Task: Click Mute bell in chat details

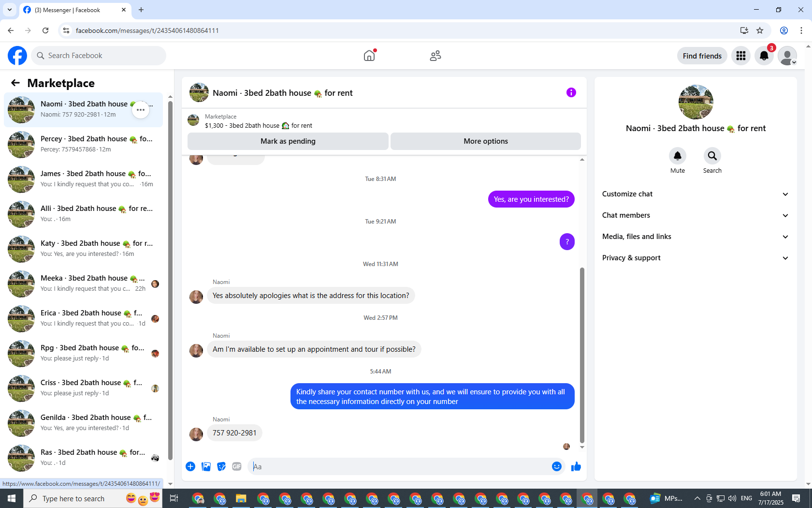Action: 678,156
